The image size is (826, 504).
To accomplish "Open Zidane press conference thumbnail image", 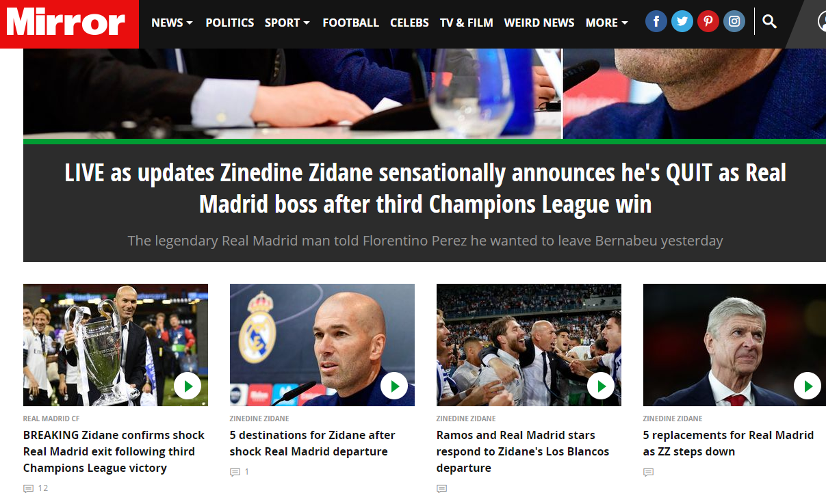I will point(322,345).
